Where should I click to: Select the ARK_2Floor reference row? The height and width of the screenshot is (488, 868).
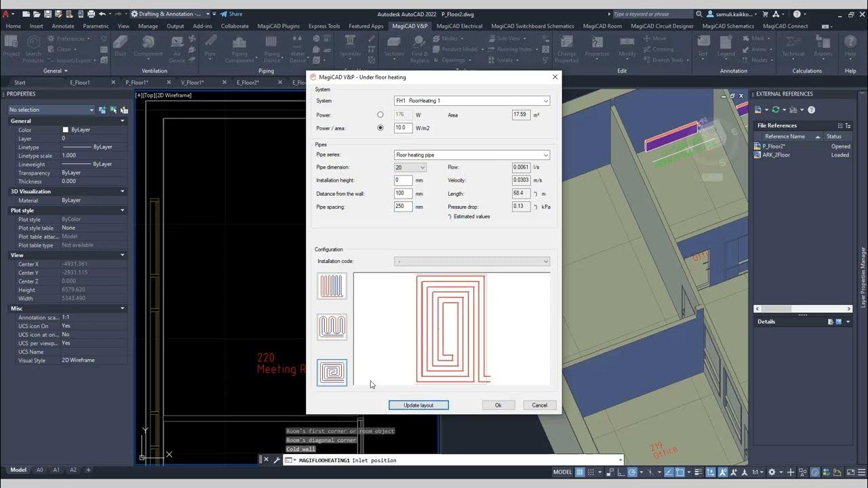(x=803, y=155)
